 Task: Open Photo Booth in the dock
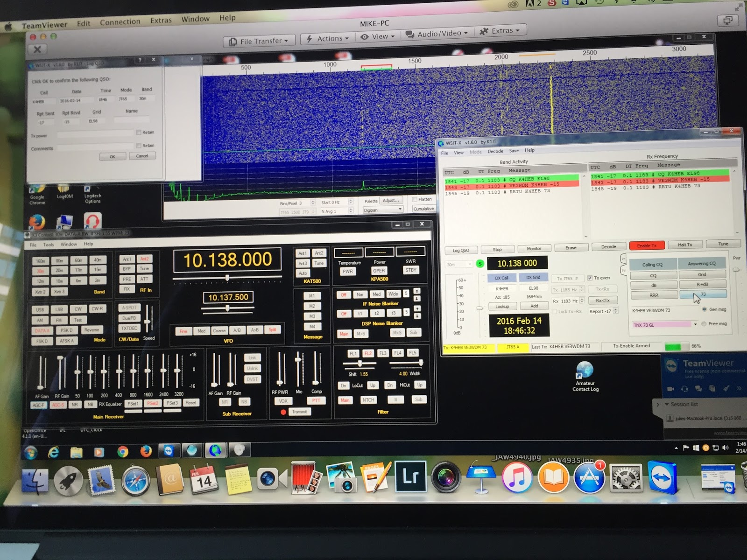point(305,477)
